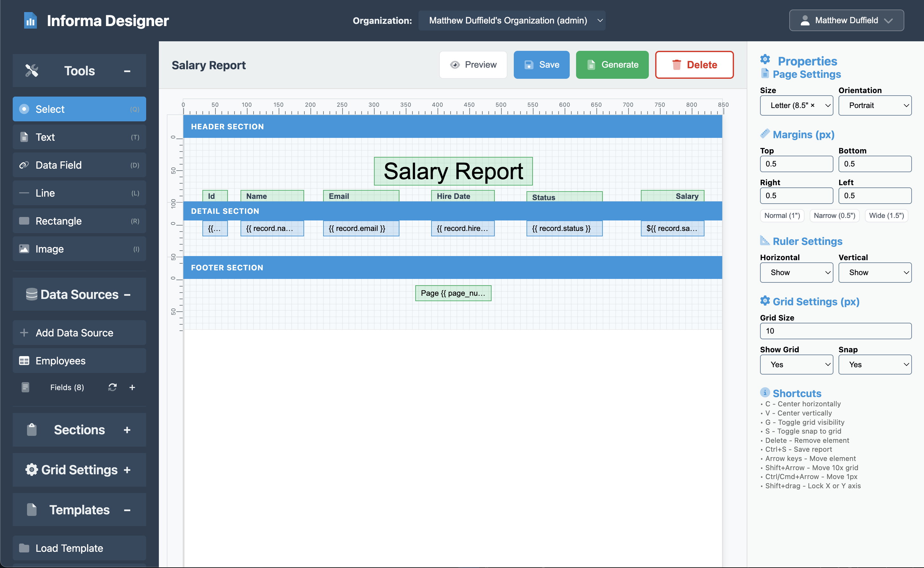The image size is (924, 568).
Task: Choose the Text tool
Action: tap(79, 137)
